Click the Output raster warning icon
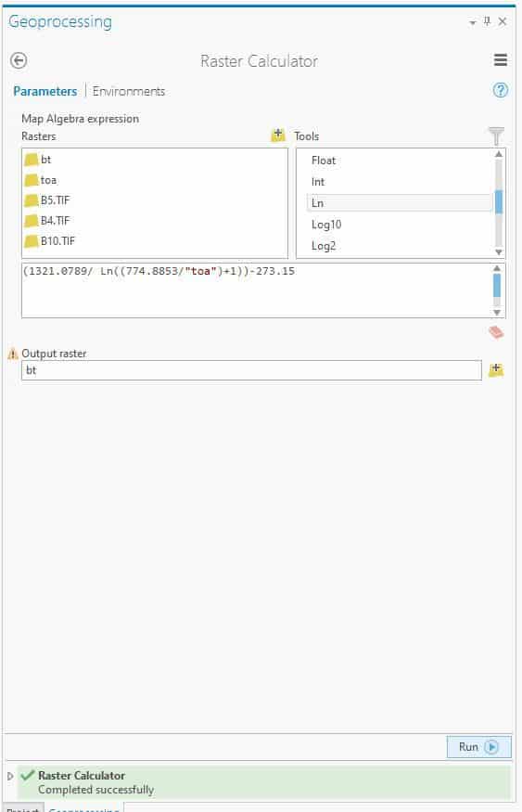522x812 pixels. coord(13,354)
